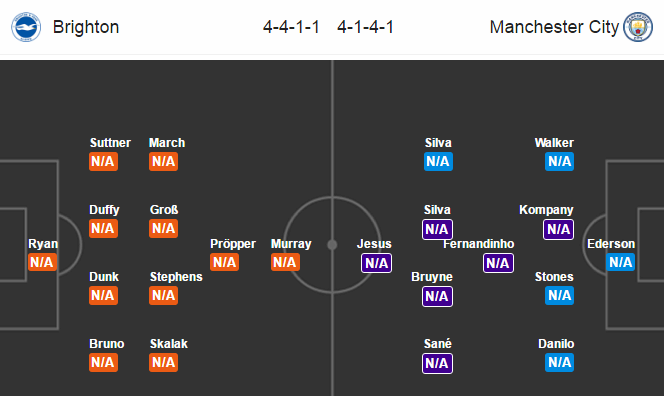Select Ederson's blue N/A rating badge
Image resolution: width=664 pixels, height=396 pixels.
620,262
